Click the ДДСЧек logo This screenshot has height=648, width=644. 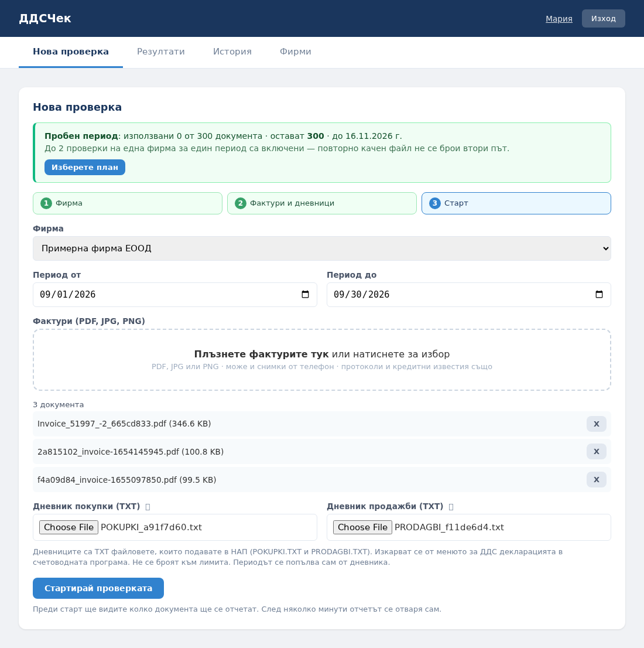pyautogui.click(x=45, y=19)
